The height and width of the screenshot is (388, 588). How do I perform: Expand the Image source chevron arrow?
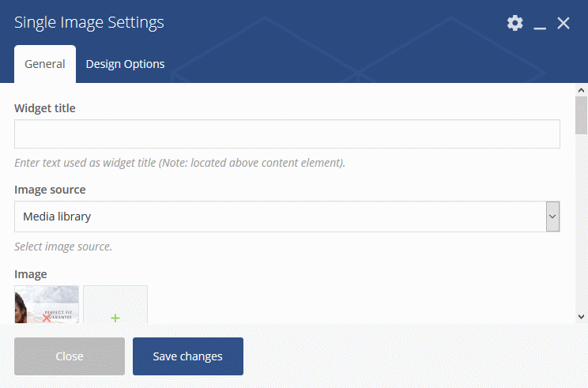point(552,217)
